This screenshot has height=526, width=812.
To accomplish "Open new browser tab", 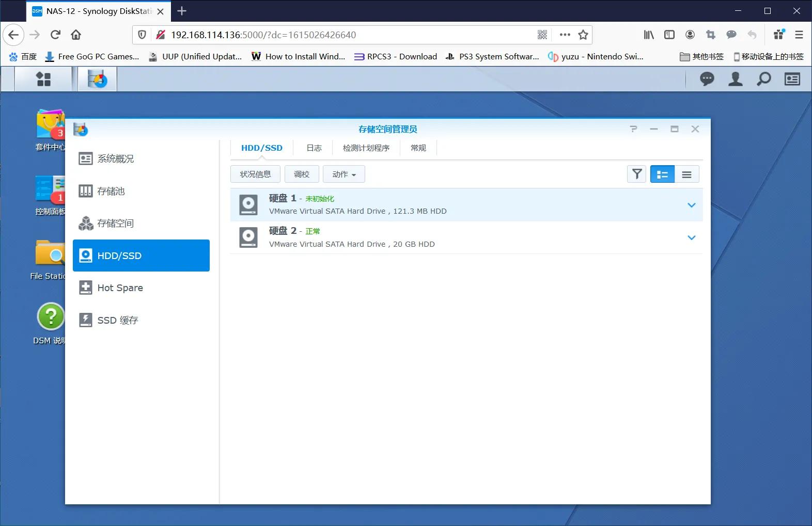I will tap(182, 11).
